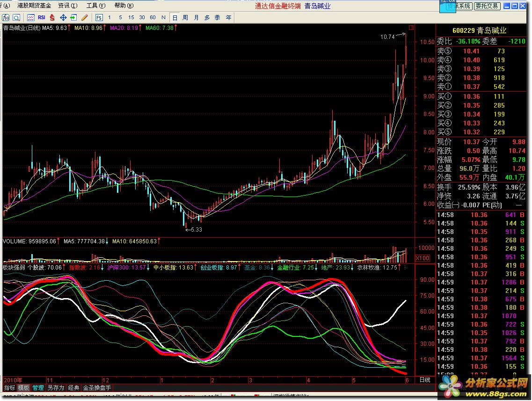Click the VOLUME: 959895.06 label
The image size is (532, 401).
(x=29, y=241)
